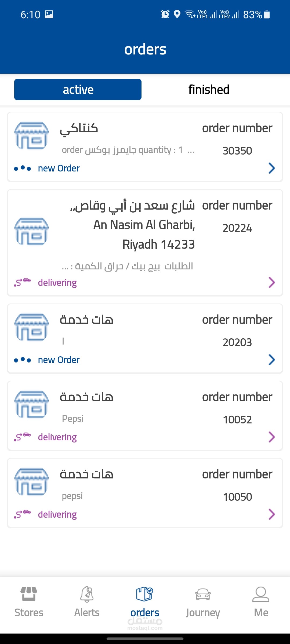Screen dimensions: 290x644
Task: Tap the orders box icon in the bottom bar
Action: point(145,594)
